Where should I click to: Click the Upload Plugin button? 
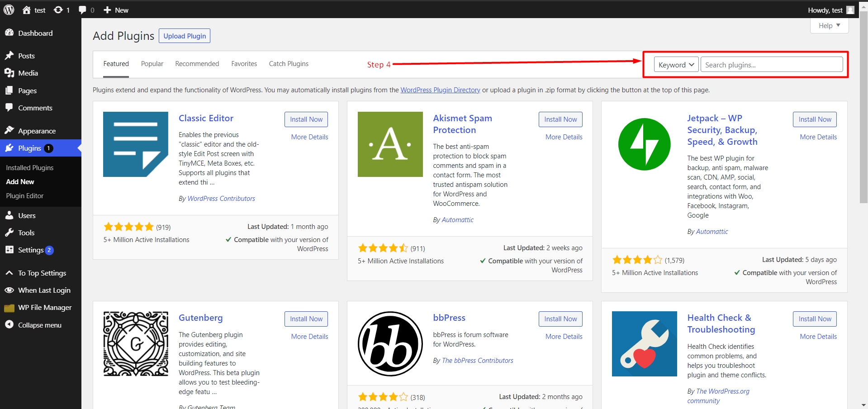(x=185, y=36)
